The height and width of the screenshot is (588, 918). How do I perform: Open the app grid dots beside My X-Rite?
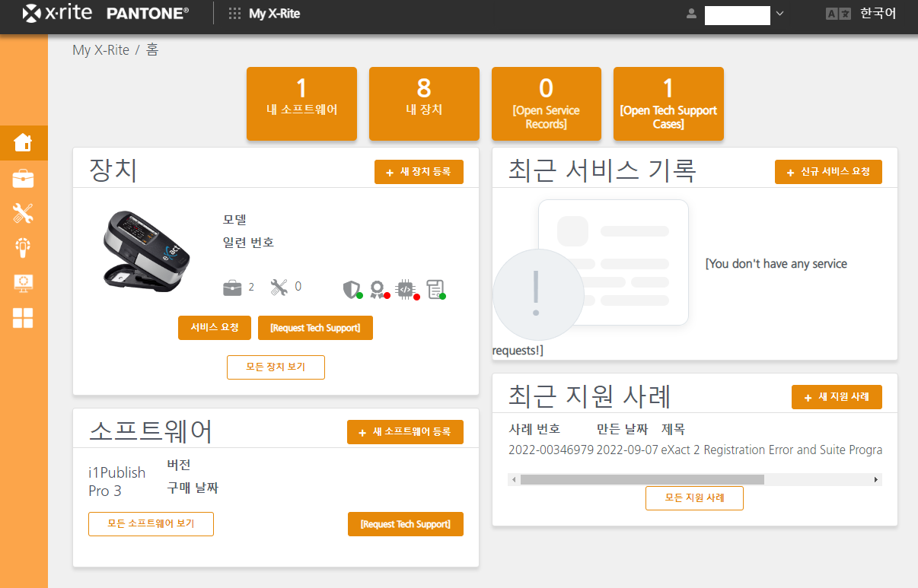(235, 14)
